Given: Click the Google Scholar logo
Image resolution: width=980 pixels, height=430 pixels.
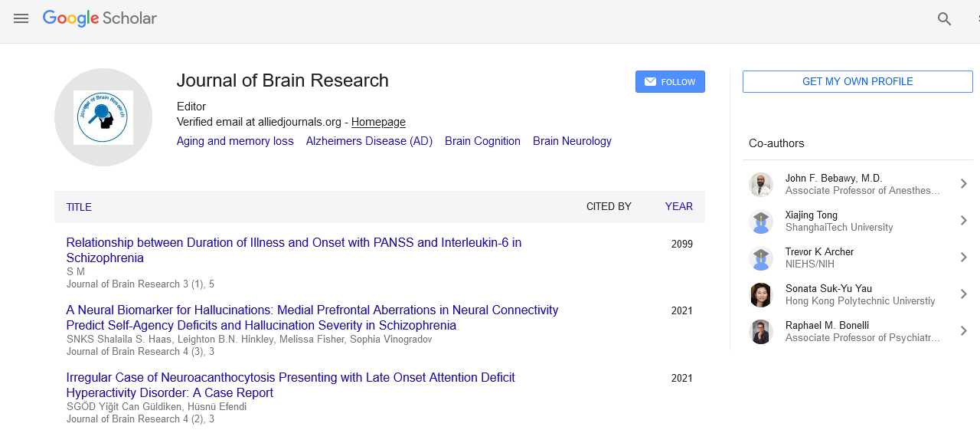Looking at the screenshot, I should point(100,18).
